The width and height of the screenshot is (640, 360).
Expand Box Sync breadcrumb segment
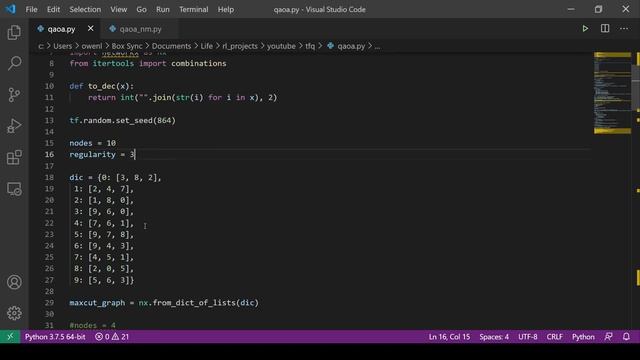(x=127, y=46)
